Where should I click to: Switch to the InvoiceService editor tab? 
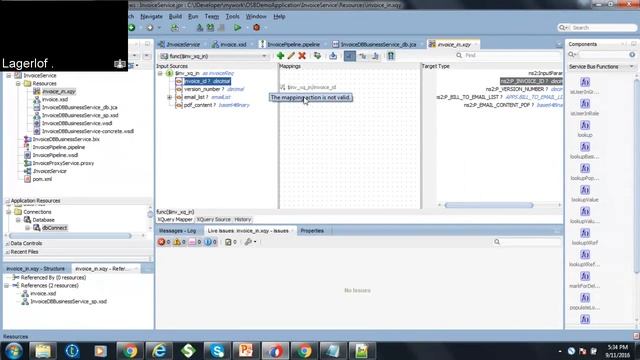(x=179, y=44)
